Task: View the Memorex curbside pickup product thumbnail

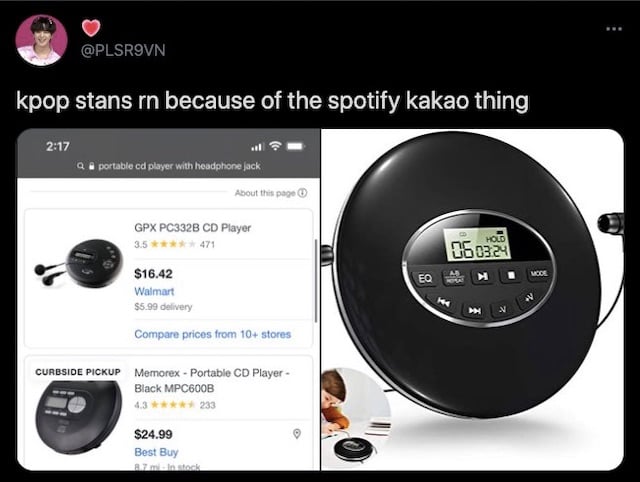Action: pos(78,418)
